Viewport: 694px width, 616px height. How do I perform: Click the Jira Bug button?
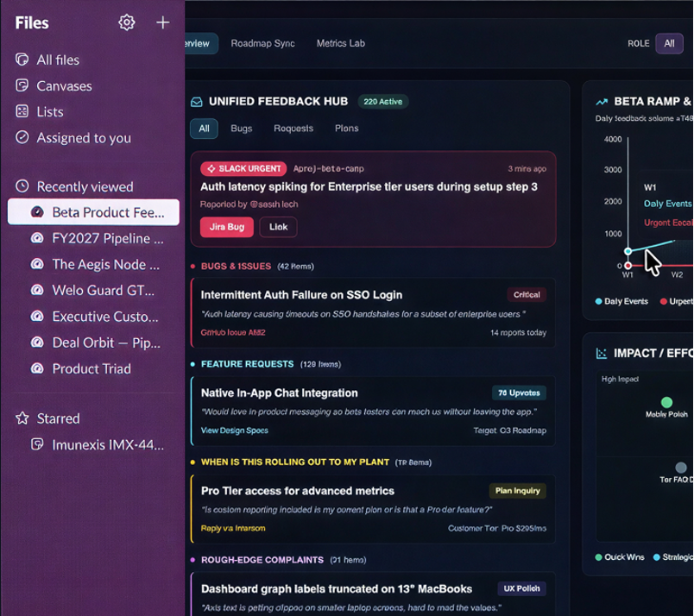tap(227, 227)
